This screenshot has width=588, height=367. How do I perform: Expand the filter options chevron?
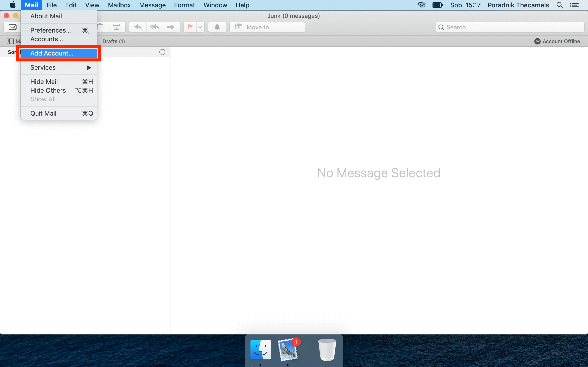[x=162, y=52]
